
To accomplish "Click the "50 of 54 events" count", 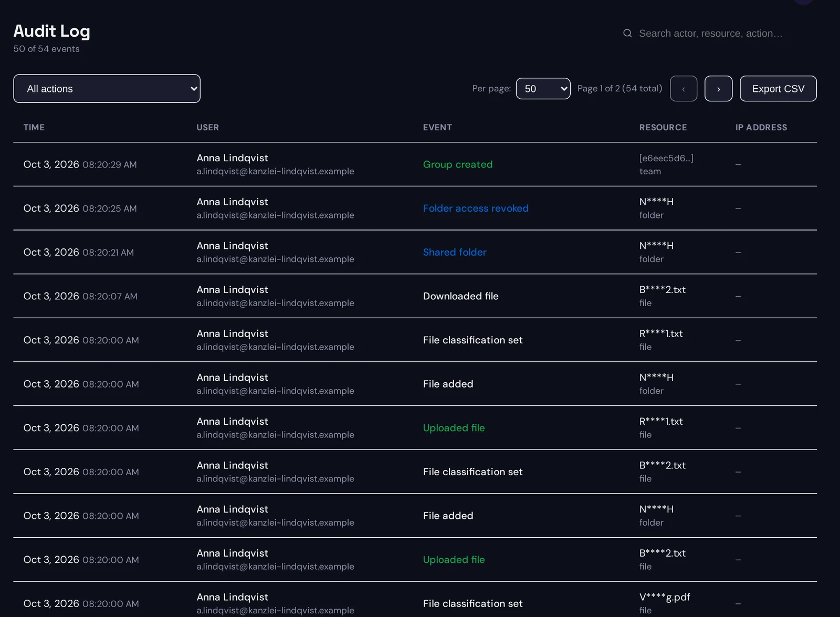I will [x=46, y=49].
